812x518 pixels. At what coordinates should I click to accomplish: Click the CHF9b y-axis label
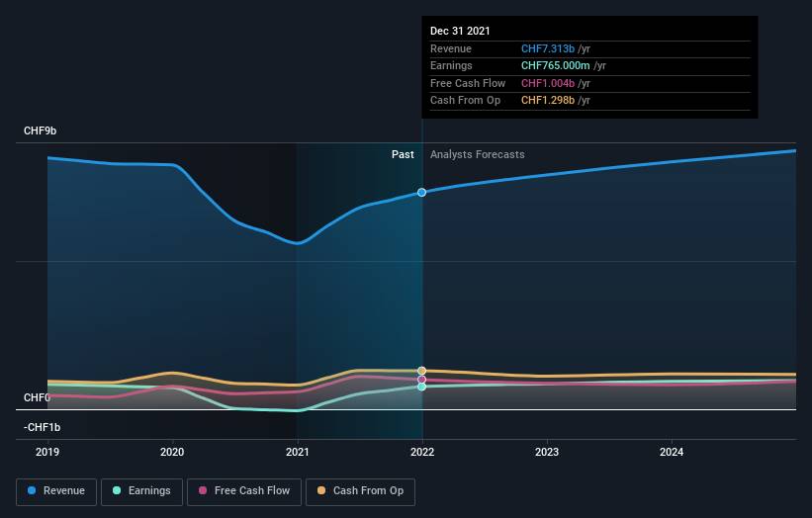pos(41,131)
